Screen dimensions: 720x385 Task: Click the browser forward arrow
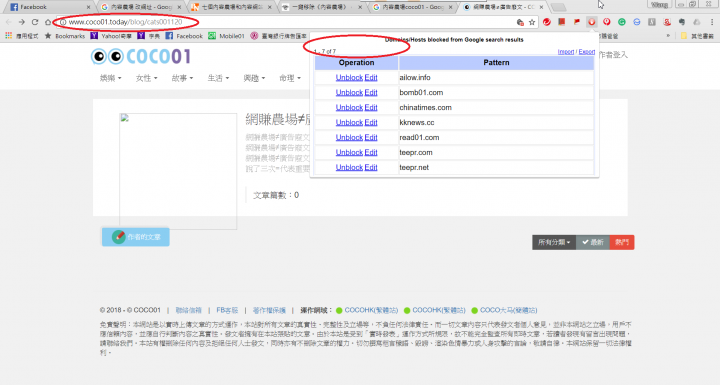pos(22,22)
